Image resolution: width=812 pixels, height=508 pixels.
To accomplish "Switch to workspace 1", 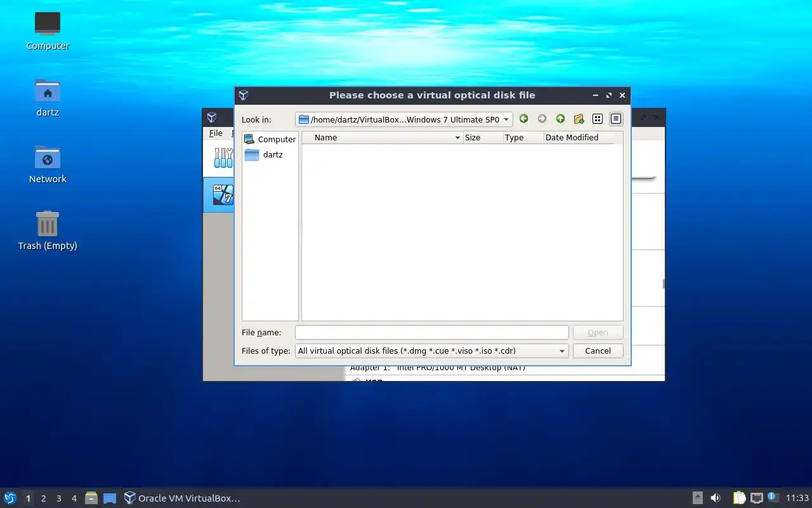I will coord(28,498).
